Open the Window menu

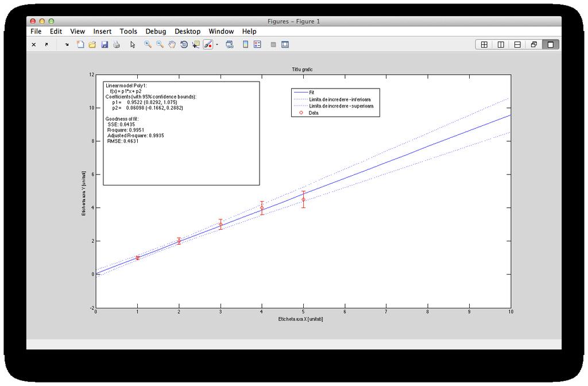pyautogui.click(x=221, y=32)
